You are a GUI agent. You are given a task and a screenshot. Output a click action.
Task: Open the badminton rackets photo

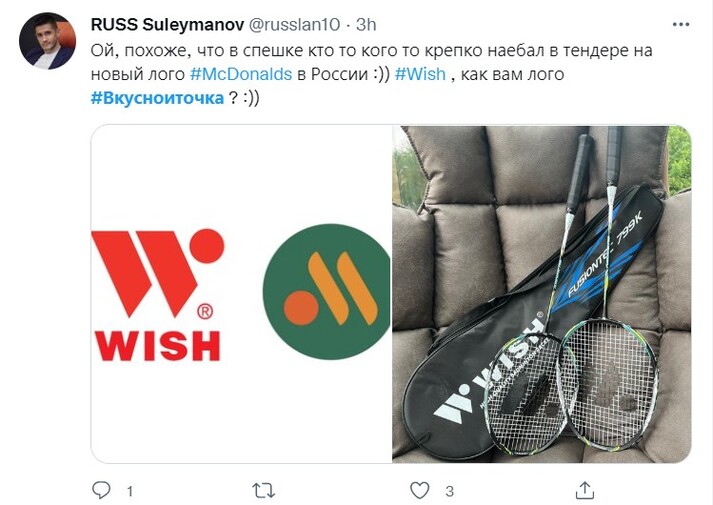coord(542,294)
